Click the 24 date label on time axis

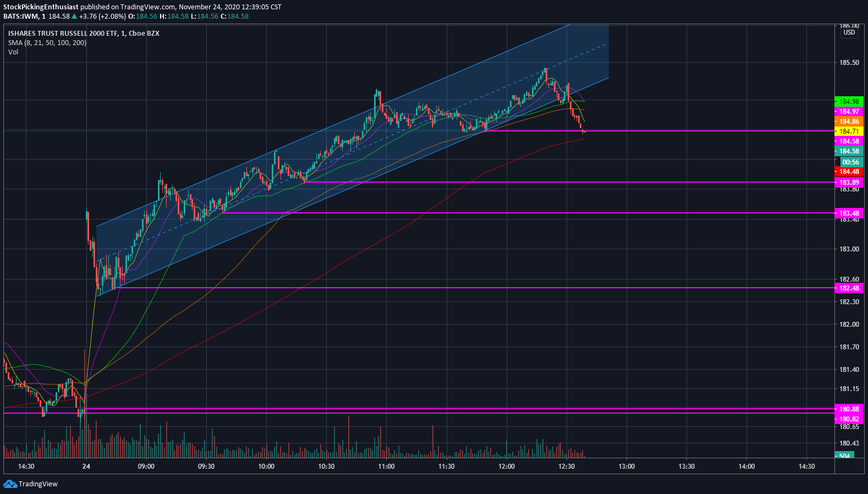point(86,466)
